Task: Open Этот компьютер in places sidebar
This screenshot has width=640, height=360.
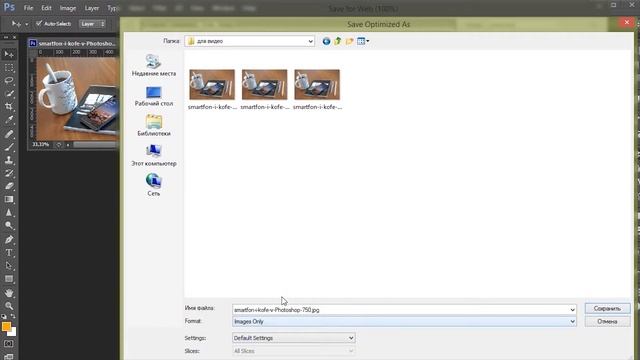Action: (154, 156)
